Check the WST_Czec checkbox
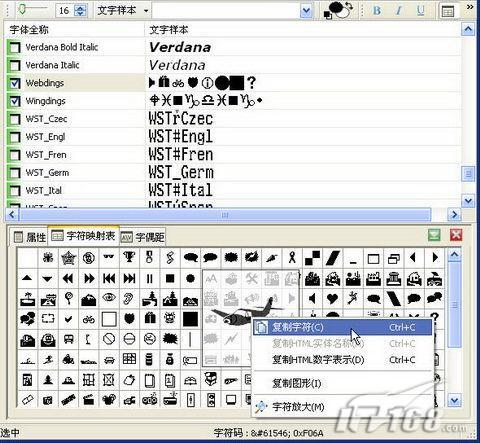The width and height of the screenshot is (480, 443). click(15, 119)
